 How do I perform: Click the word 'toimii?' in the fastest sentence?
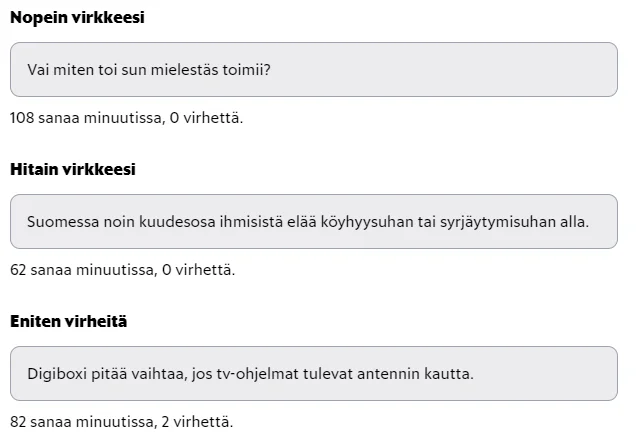pos(245,69)
